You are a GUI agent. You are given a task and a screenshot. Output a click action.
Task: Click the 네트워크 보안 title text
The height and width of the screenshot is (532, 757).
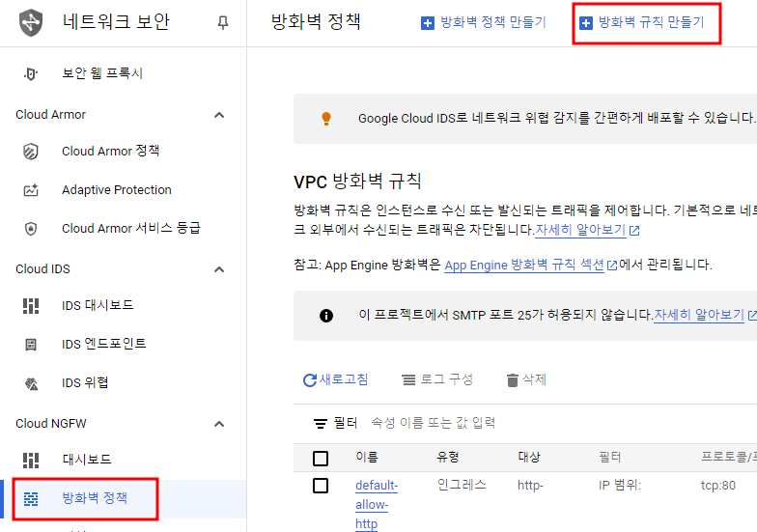click(x=116, y=22)
